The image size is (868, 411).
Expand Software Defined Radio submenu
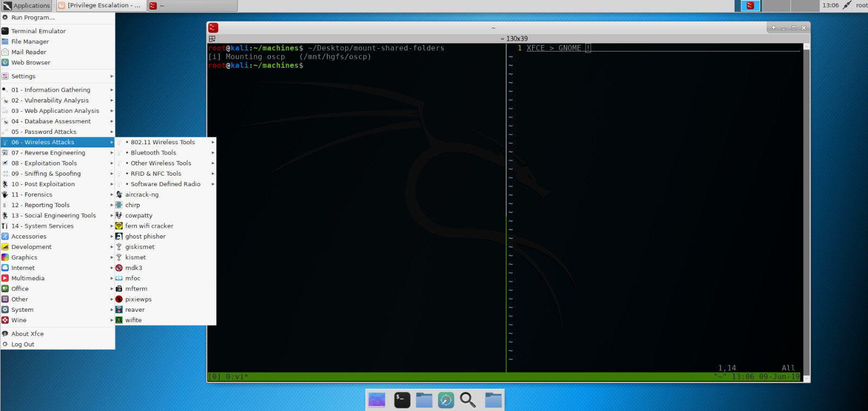165,184
